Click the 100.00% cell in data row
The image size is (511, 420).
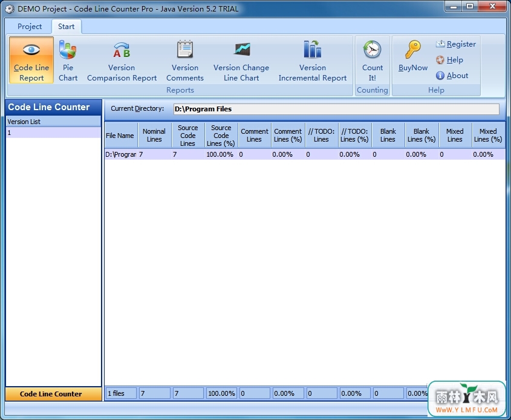click(x=221, y=154)
